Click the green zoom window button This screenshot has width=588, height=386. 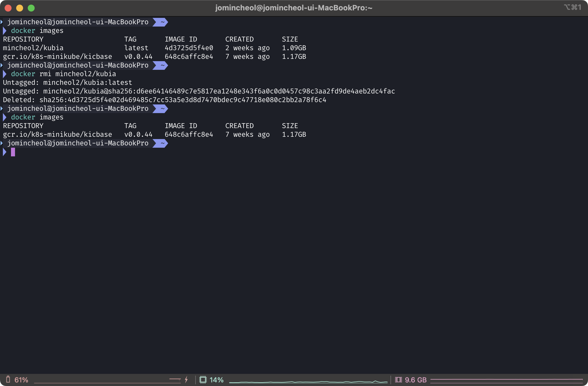[31, 8]
